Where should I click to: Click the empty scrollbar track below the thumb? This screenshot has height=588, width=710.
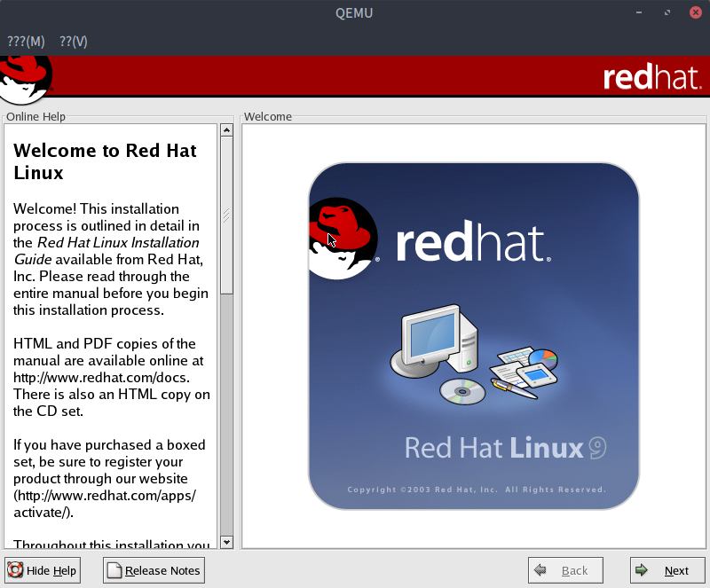coord(226,417)
